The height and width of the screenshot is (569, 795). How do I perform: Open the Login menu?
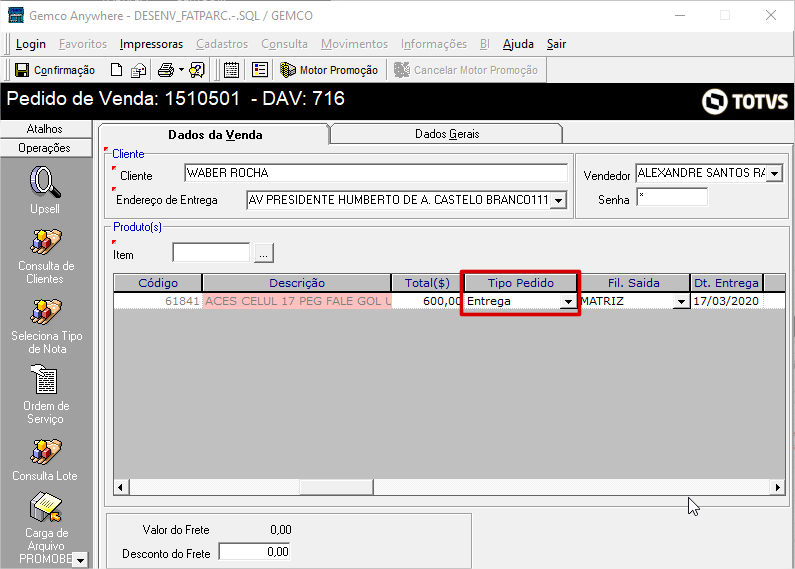point(31,44)
